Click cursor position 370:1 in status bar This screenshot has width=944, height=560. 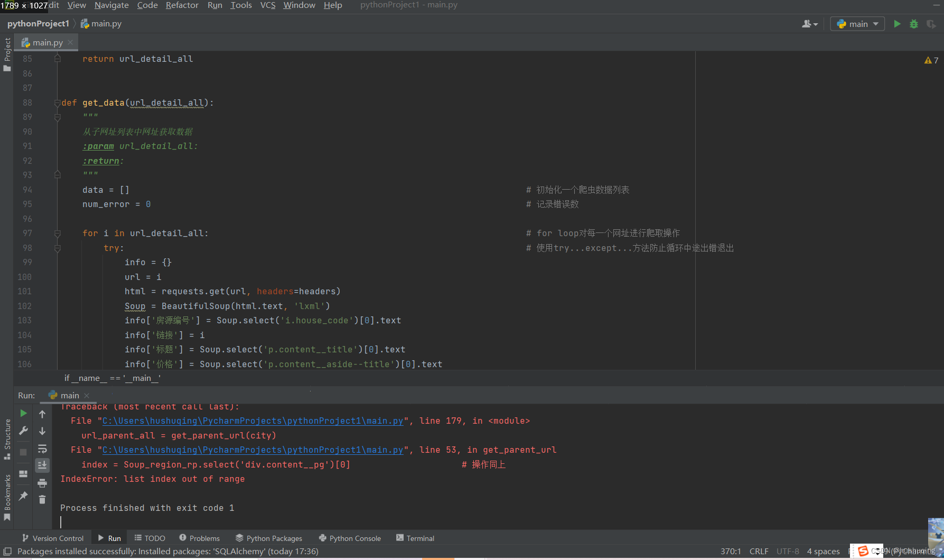[731, 552]
